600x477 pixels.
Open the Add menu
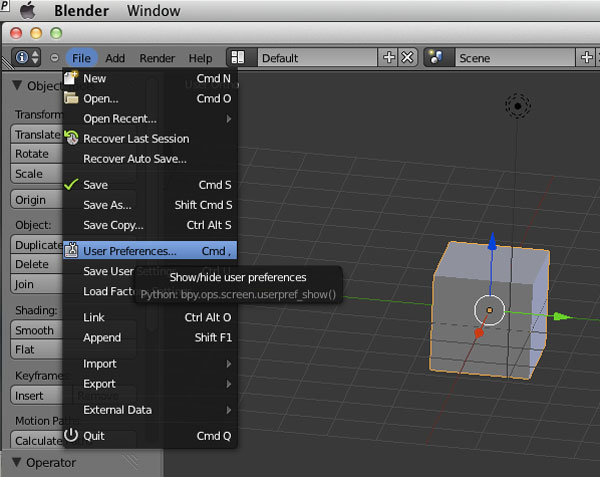pos(115,58)
